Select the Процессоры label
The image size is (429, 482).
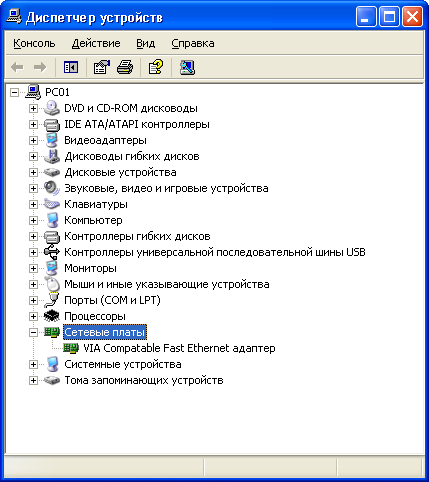95,316
